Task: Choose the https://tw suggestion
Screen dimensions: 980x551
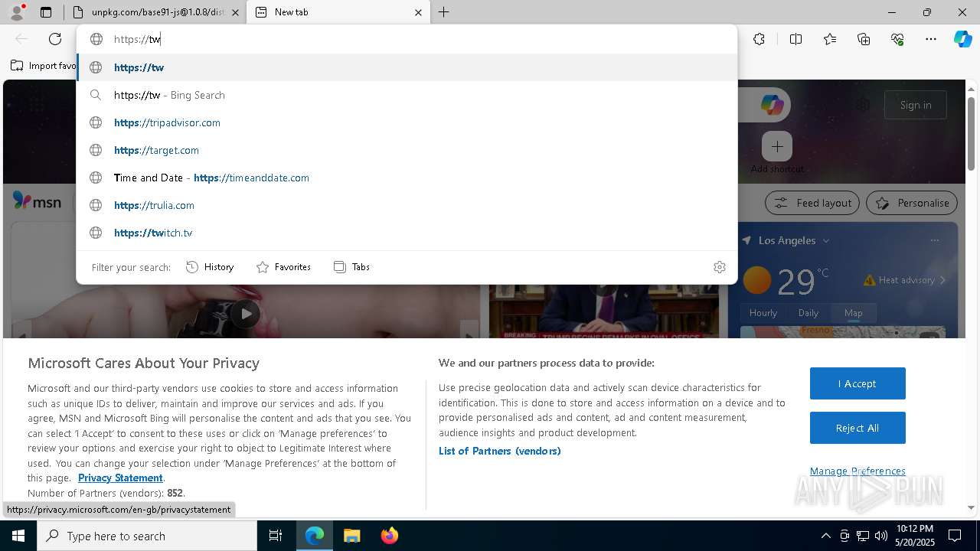Action: pos(407,67)
